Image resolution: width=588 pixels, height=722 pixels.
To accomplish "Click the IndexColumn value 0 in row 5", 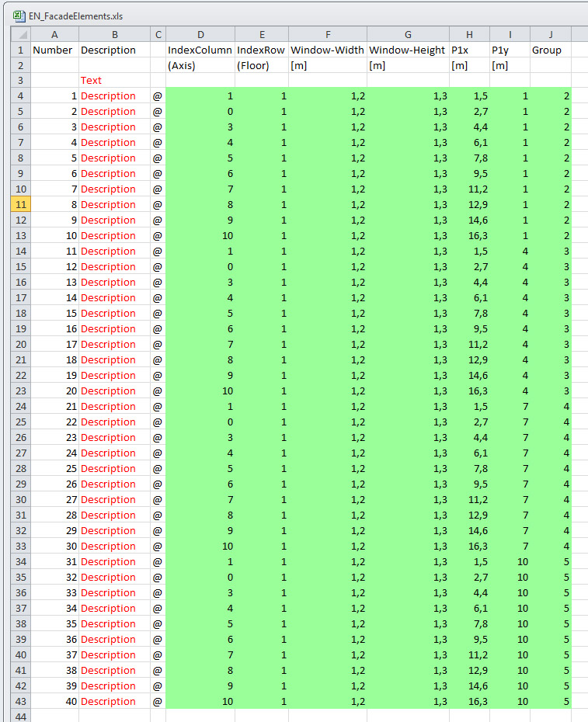I will (x=200, y=112).
